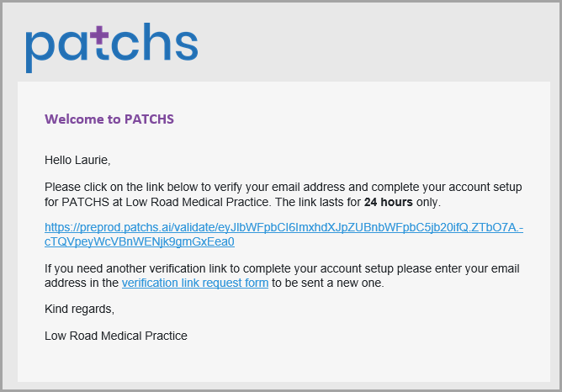This screenshot has width=562, height=392.
Task: Click the 'to be sent a new one' text
Action: tap(327, 283)
